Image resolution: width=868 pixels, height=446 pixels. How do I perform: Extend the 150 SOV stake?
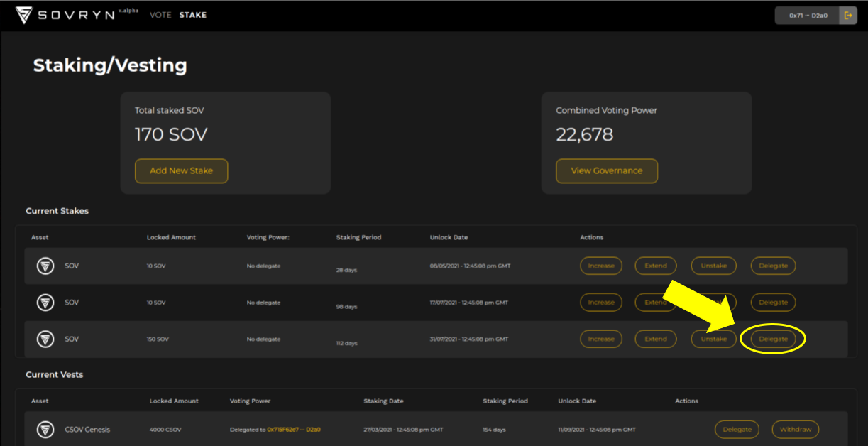click(x=656, y=339)
